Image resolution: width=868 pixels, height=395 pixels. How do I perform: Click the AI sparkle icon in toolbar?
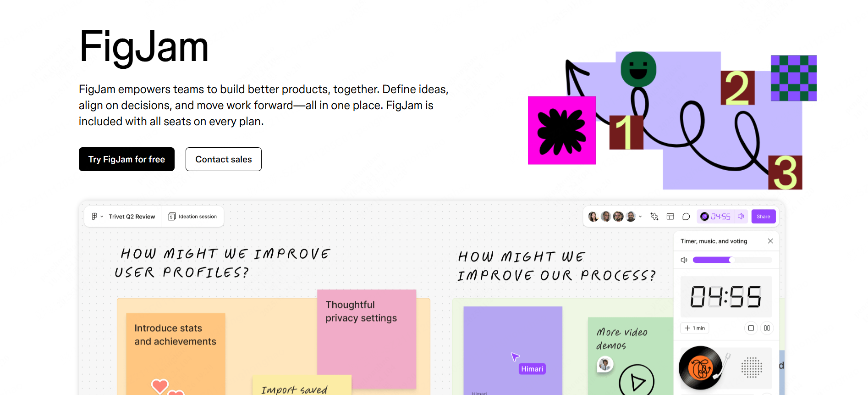click(x=654, y=217)
